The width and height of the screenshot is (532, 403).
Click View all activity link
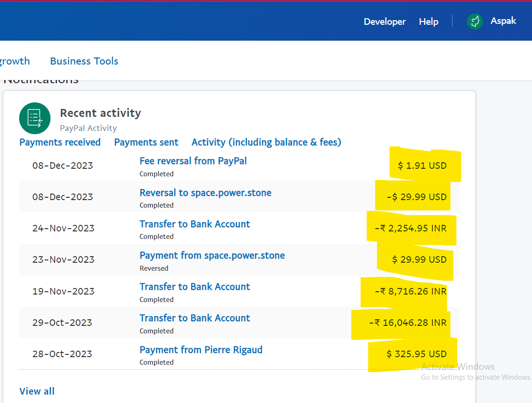click(37, 391)
